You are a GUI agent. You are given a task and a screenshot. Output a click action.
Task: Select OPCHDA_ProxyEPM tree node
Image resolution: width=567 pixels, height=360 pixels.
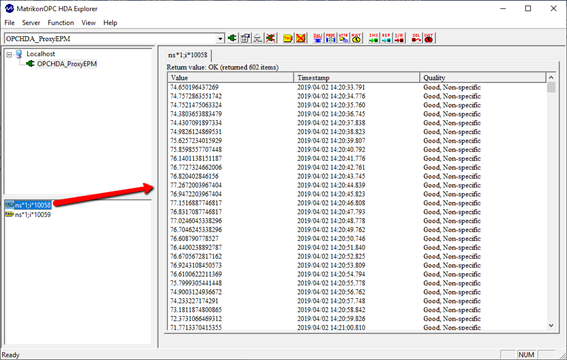[67, 64]
